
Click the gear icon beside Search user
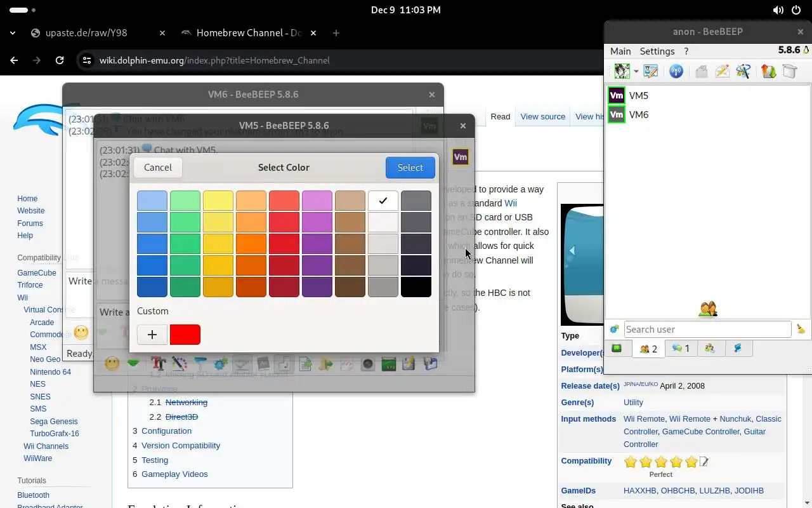(614, 329)
